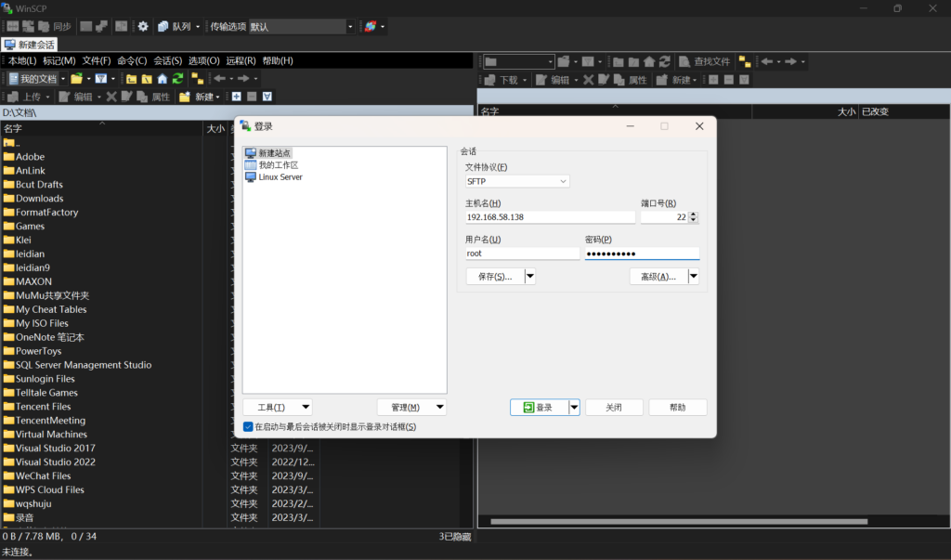This screenshot has width=951, height=560.
Task: Click the green refresh icon in local toolbar
Action: 177,79
